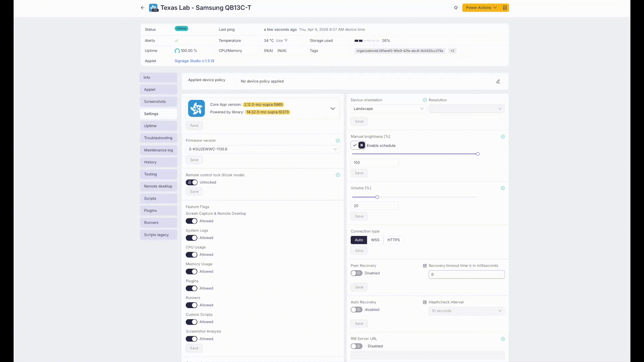Viewport: 644px width, 362px height.
Task: Switch to the History tab
Action: (158, 162)
